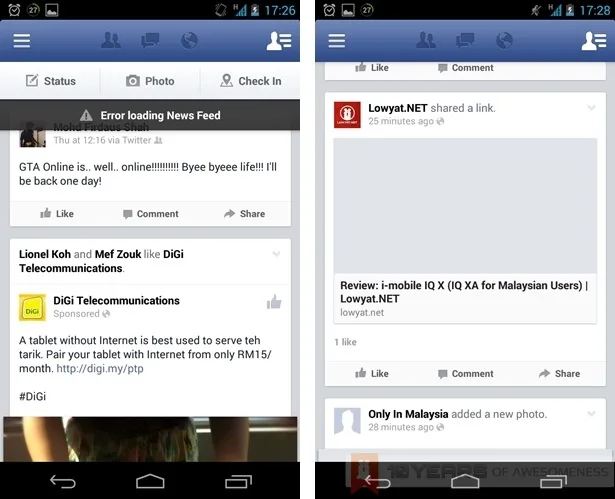Share the Lowyat.NET link post
615x499 pixels.
pyautogui.click(x=559, y=373)
